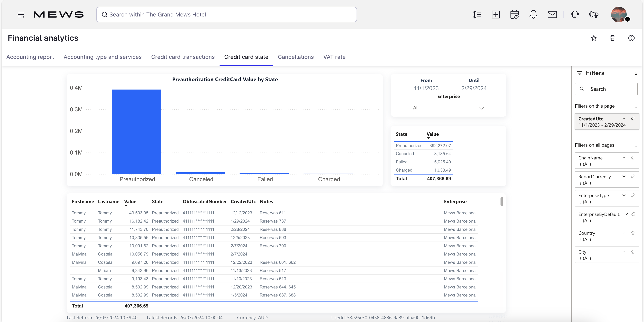Open the timeline sort icon in header

477,15
